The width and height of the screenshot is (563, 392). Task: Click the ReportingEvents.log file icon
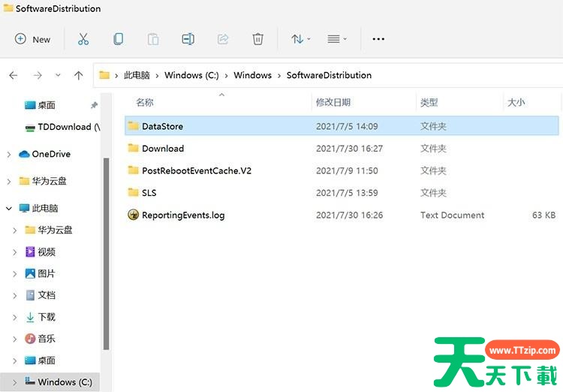tap(133, 215)
